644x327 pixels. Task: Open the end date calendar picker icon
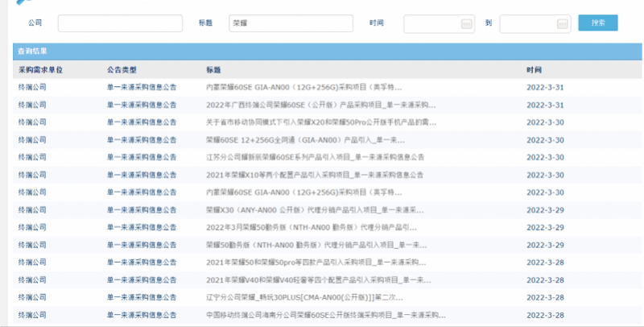coord(560,24)
